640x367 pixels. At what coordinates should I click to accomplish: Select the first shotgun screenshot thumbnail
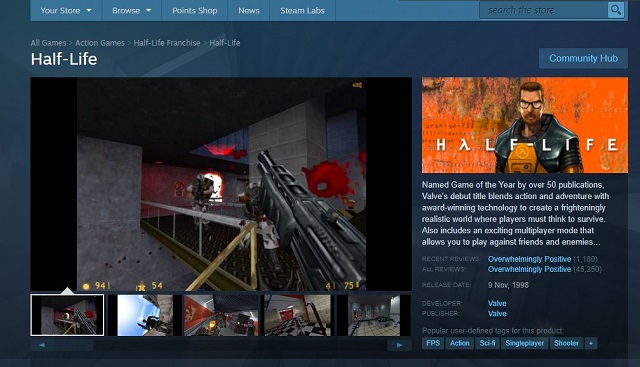(x=67, y=315)
